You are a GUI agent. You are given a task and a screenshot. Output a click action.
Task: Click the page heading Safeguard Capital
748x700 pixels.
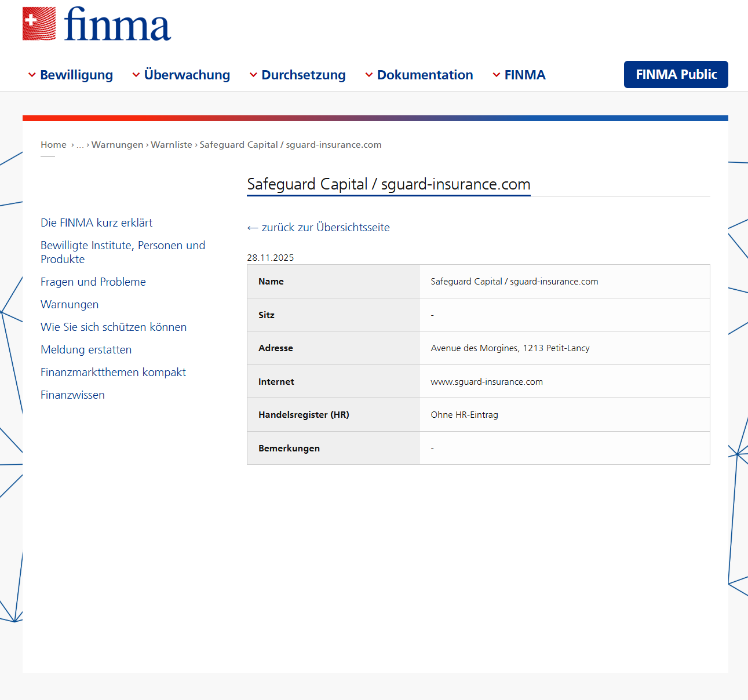pos(389,184)
